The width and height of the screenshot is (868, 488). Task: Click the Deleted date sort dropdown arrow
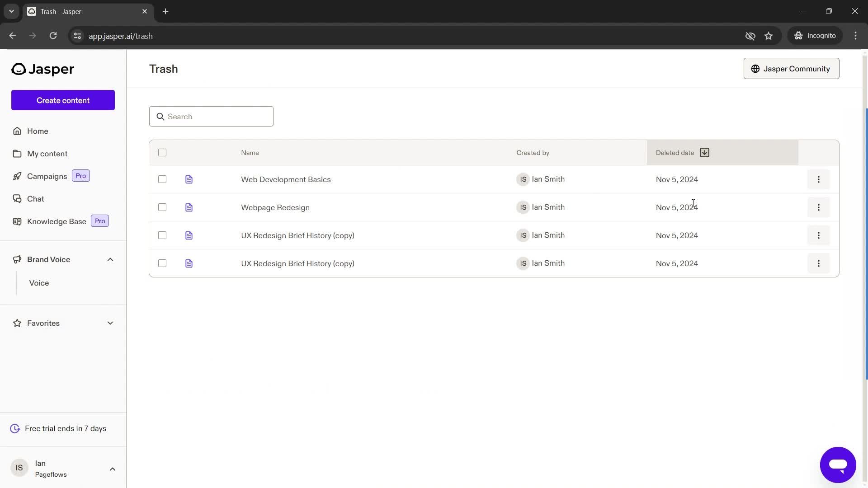(703, 153)
